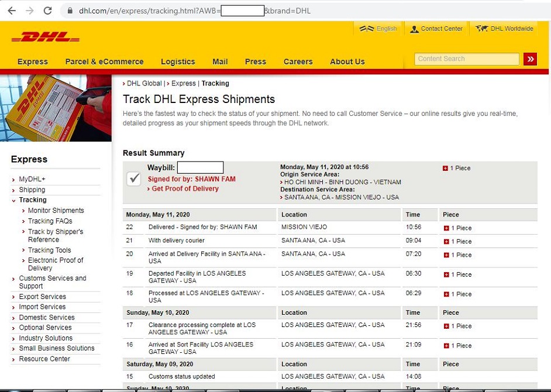The height and width of the screenshot is (392, 551).
Task: Open Export Services in the sidebar
Action: [x=42, y=297]
